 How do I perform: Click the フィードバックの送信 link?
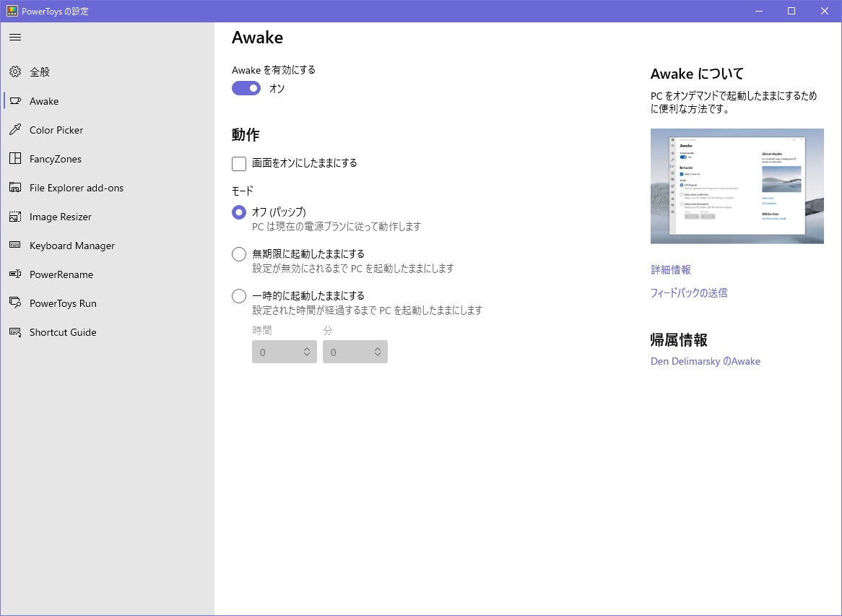pos(689,292)
